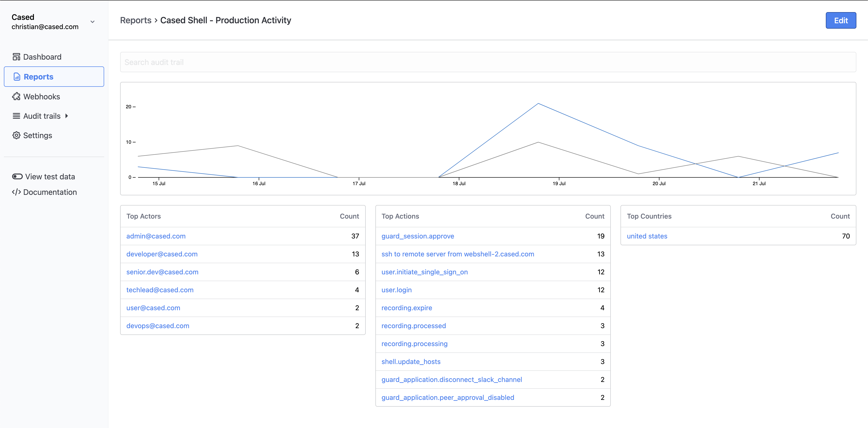Click the Audit trails list icon

coord(16,116)
